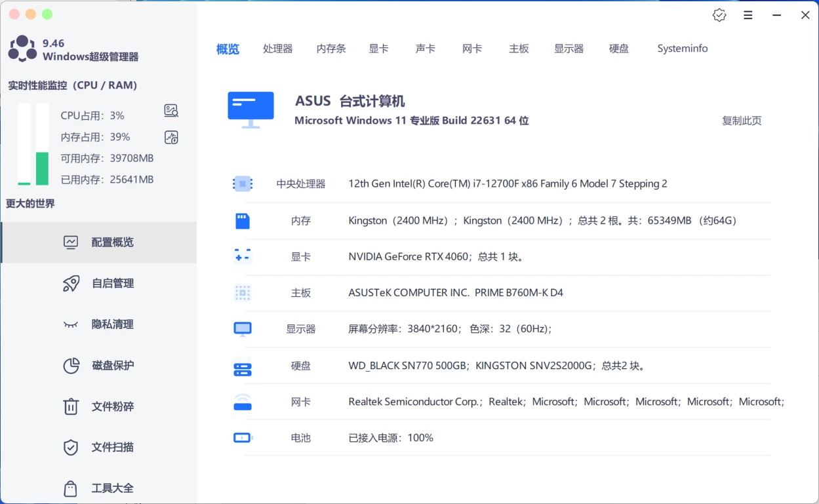Click the Realtek Semiconductor Corp. text
This screenshot has width=819, height=504.
567,402
